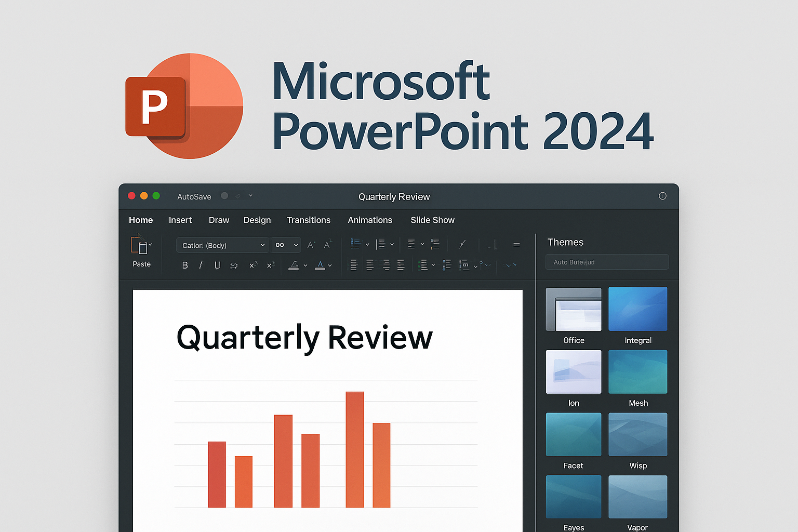Viewport: 798px width, 532px height.
Task: Underline the selected text
Action: [217, 265]
